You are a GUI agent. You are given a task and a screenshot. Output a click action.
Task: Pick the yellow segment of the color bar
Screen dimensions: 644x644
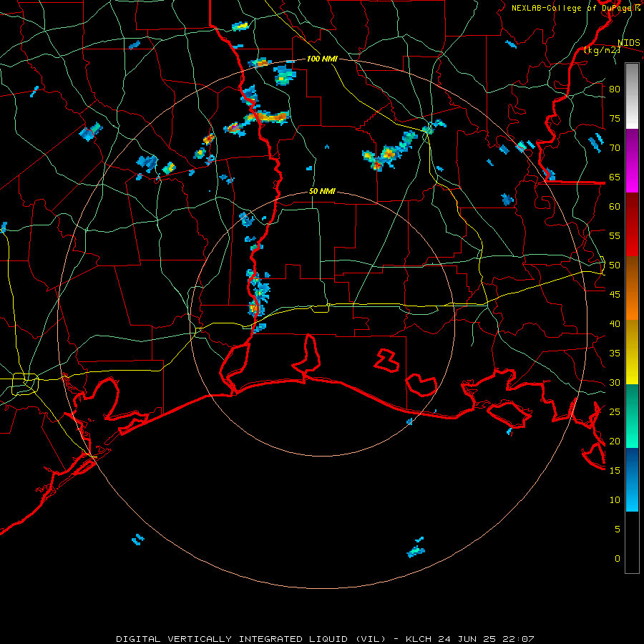tap(632, 352)
